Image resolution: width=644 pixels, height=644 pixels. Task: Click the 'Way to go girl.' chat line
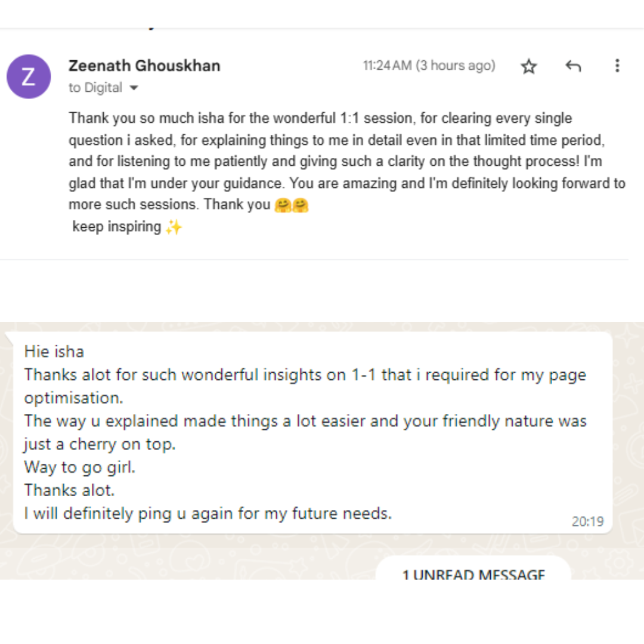[80, 467]
